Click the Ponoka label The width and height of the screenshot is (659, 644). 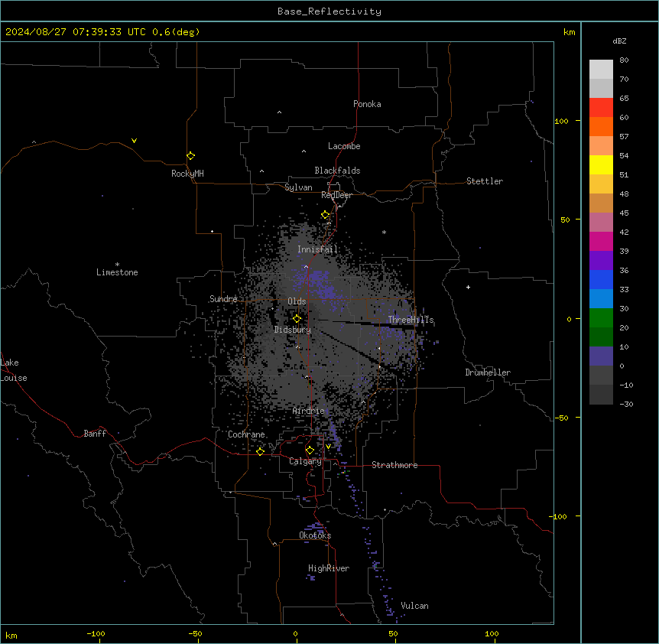pyautogui.click(x=367, y=104)
